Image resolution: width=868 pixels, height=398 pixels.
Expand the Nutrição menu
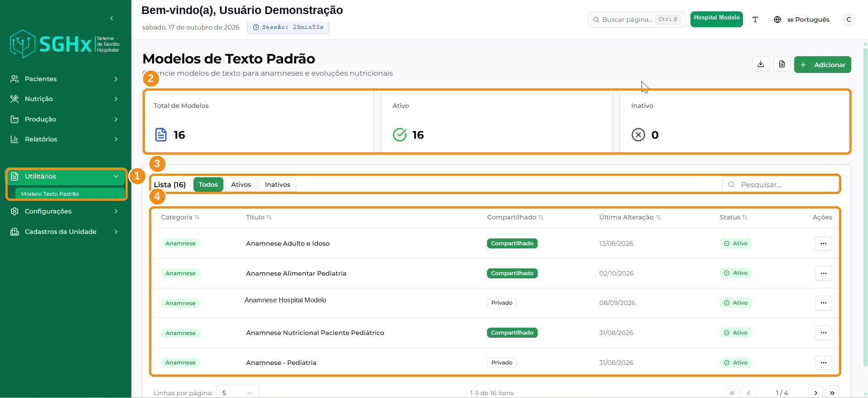coord(65,99)
